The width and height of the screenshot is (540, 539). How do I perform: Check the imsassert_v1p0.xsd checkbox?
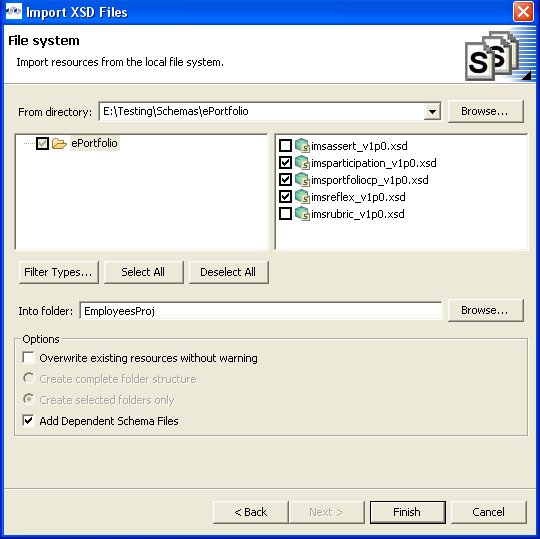[285, 146]
